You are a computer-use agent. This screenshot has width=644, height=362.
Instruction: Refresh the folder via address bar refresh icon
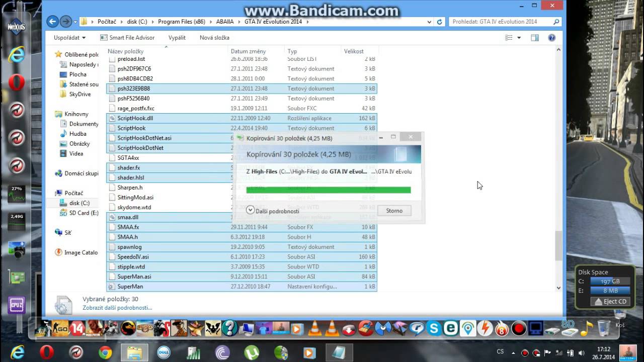(440, 22)
